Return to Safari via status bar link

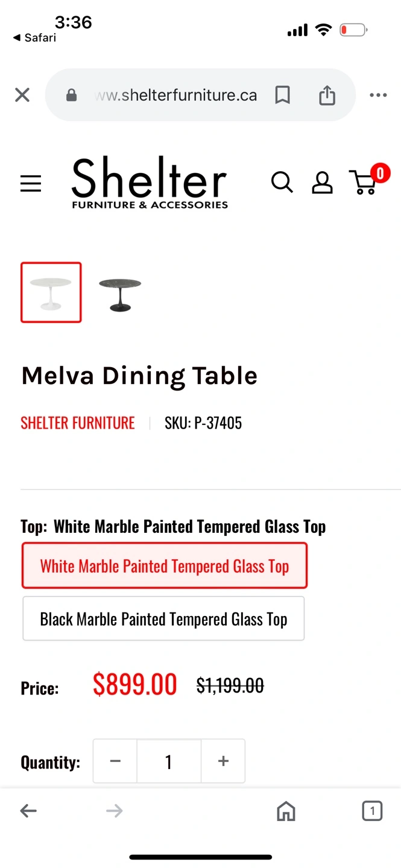34,38
